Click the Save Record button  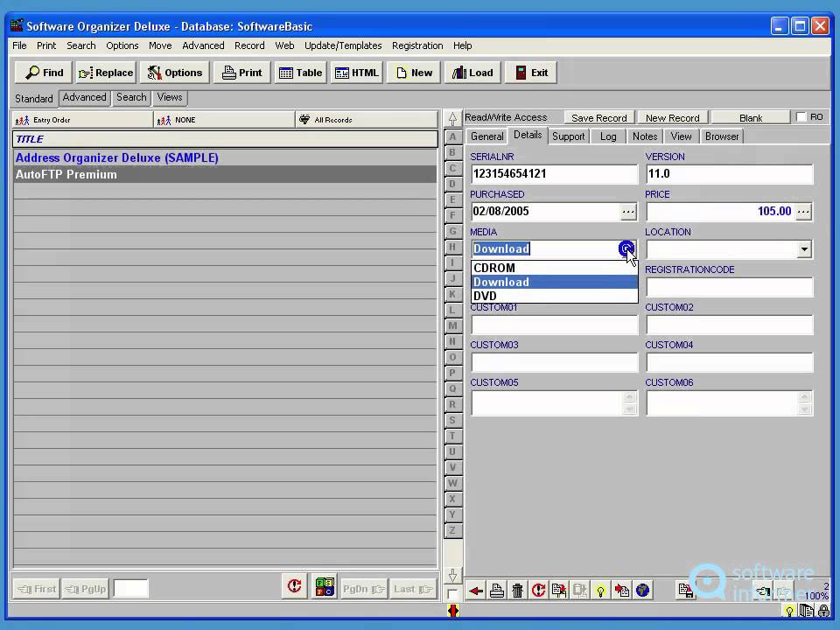pyautogui.click(x=598, y=118)
